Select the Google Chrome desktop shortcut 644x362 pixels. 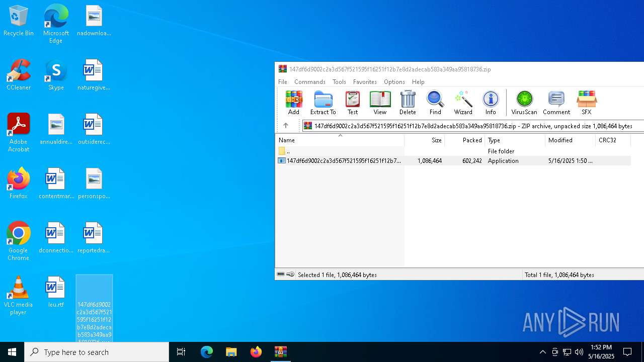19,241
